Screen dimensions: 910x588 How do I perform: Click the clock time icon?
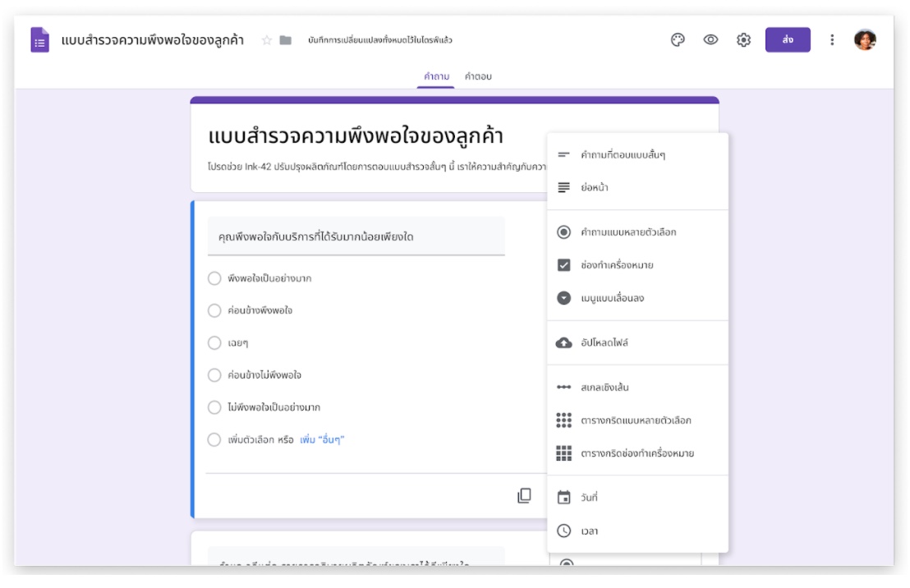point(563,531)
